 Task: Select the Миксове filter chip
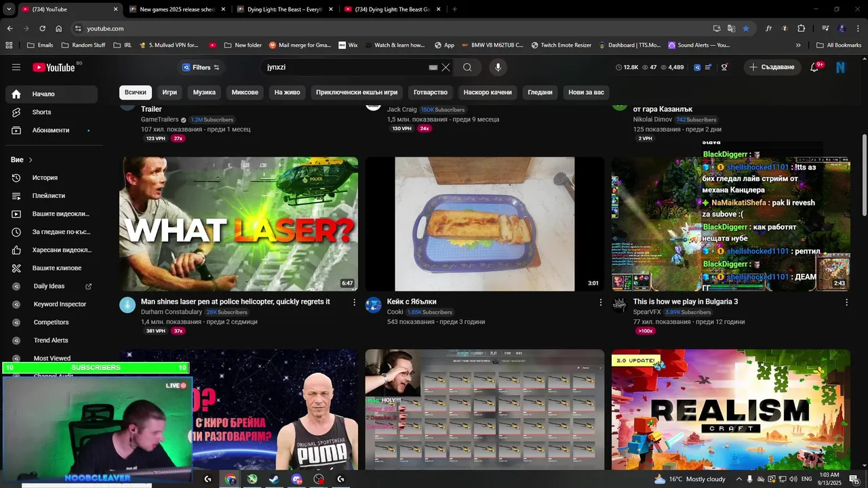(x=245, y=92)
